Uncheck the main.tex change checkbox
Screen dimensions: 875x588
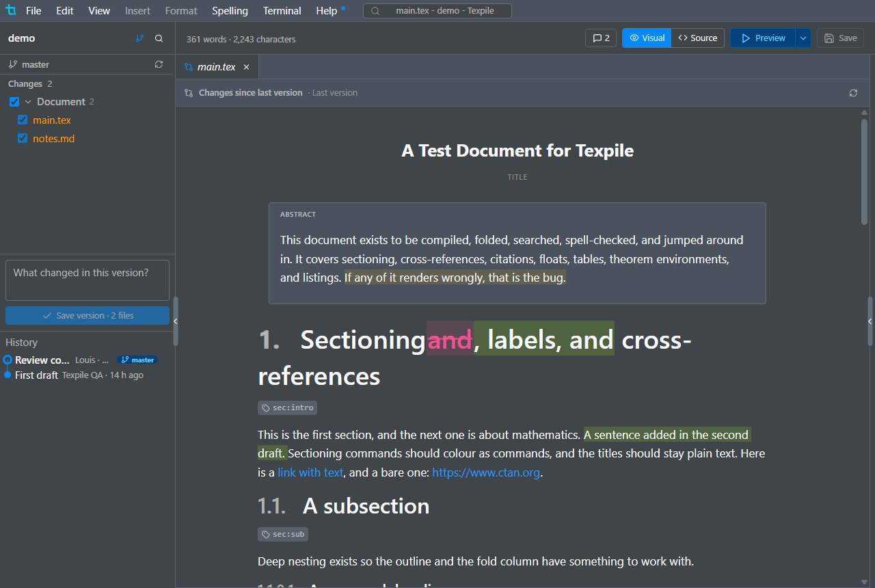23,120
